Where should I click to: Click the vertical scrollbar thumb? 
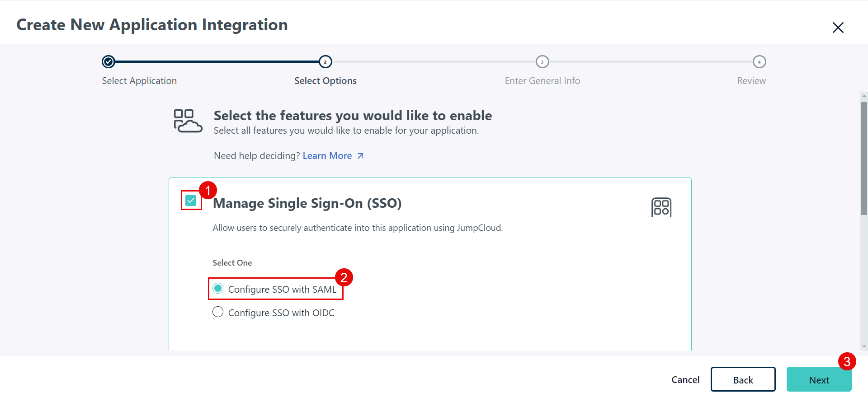pos(864,158)
